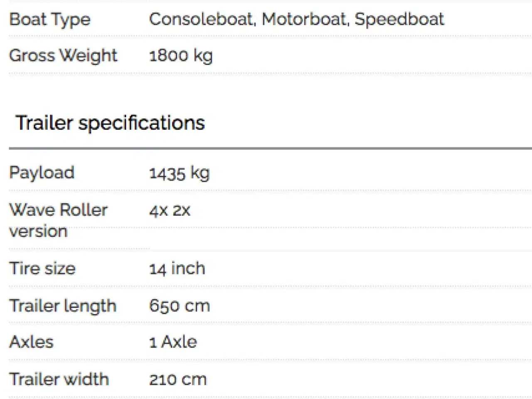
Task: Select the Consoleboat, Motorboat, Speedboat value
Action: click(296, 20)
